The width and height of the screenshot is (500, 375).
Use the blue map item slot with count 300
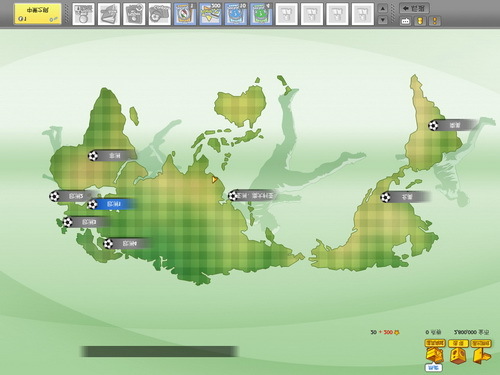click(210, 14)
